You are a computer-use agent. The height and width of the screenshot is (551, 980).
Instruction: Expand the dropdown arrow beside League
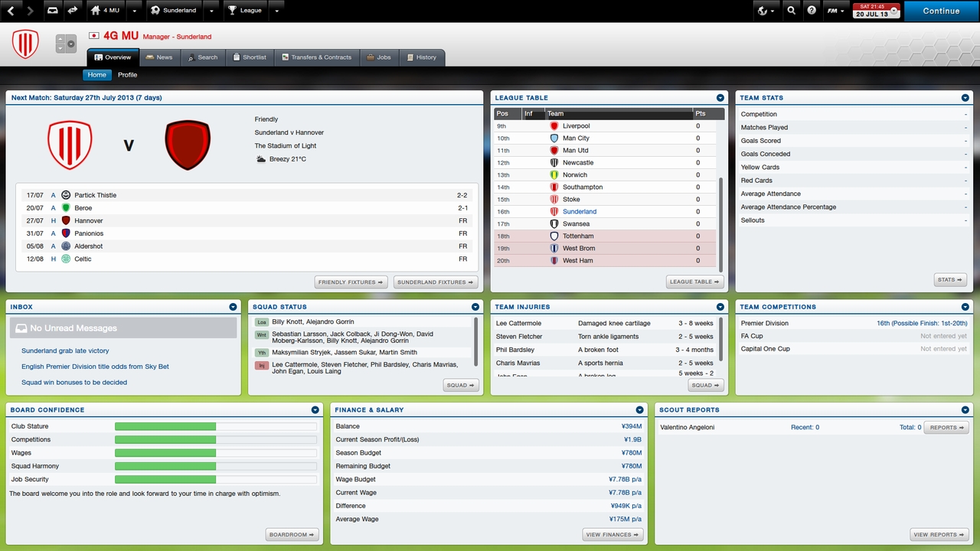pos(276,11)
